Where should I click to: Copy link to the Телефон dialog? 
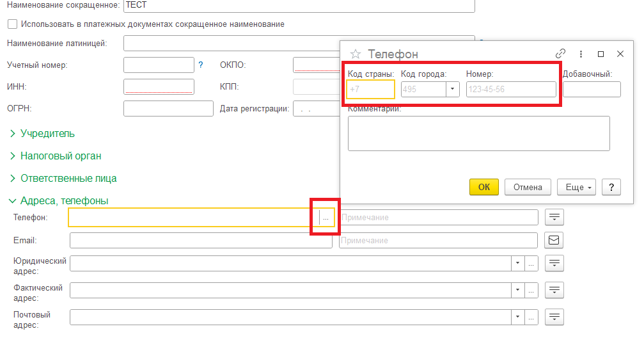point(560,54)
